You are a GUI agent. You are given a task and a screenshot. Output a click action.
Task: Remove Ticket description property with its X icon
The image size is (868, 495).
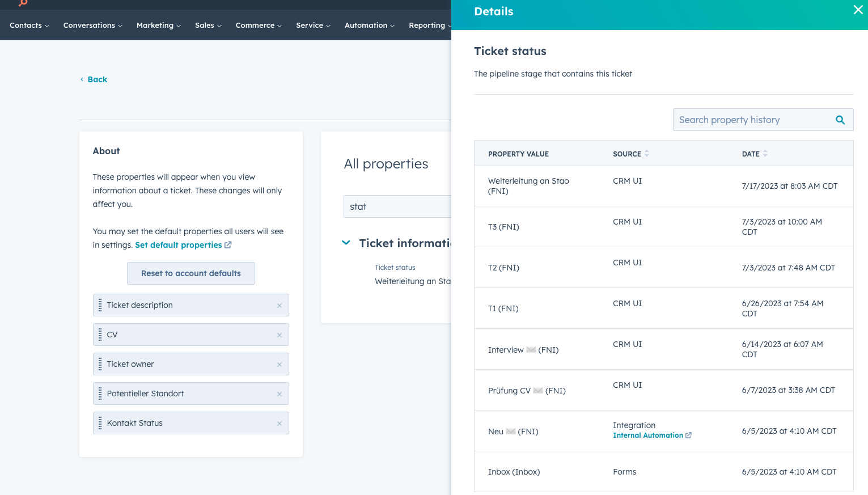pyautogui.click(x=279, y=306)
